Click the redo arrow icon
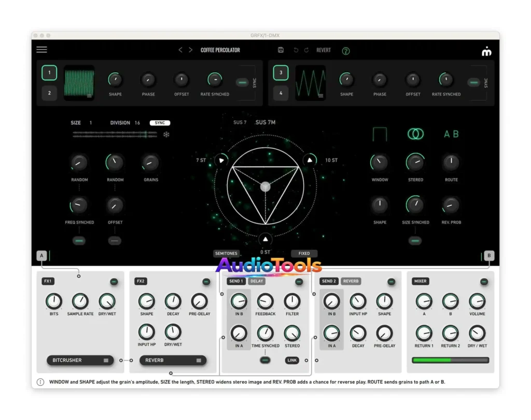Image resolution: width=531 pixels, height=420 pixels. (306, 50)
